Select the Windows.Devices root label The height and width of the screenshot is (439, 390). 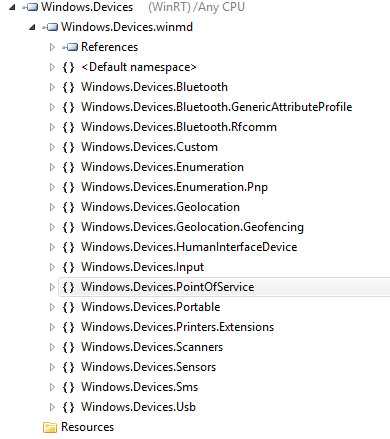(87, 7)
